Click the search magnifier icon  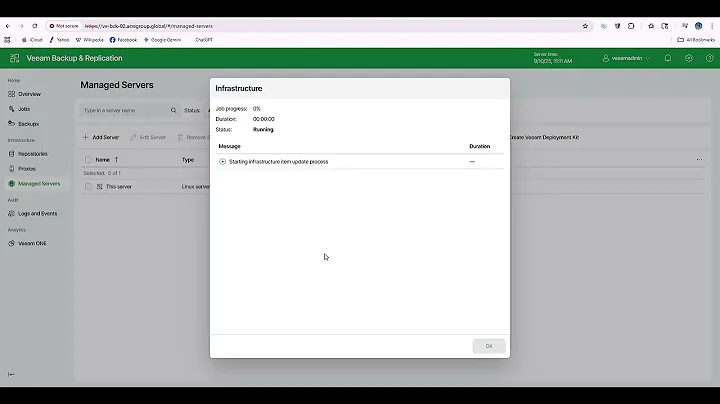tap(174, 111)
